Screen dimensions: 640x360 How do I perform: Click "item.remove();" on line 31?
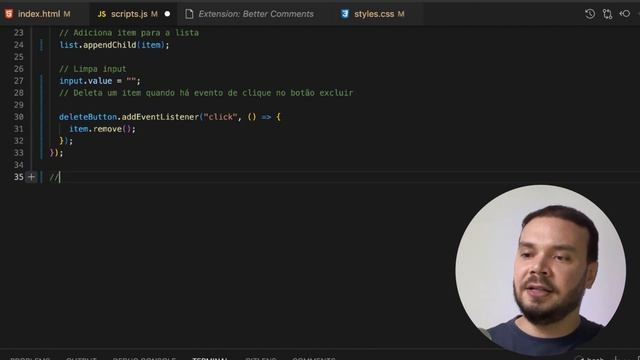(x=102, y=129)
